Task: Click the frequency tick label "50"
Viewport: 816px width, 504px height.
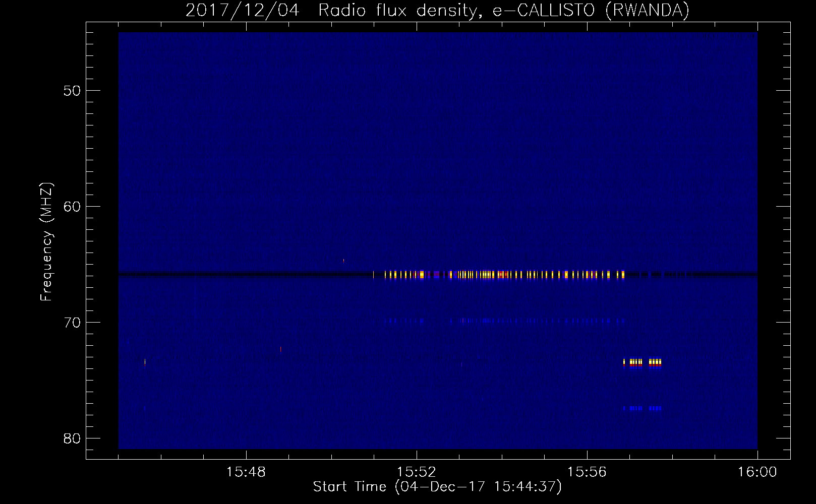Action: pos(72,91)
